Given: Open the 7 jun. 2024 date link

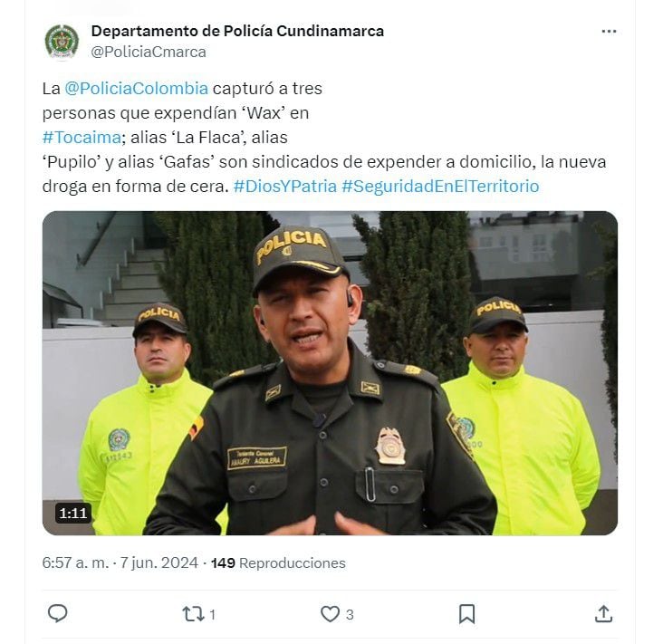Looking at the screenshot, I should 159,563.
